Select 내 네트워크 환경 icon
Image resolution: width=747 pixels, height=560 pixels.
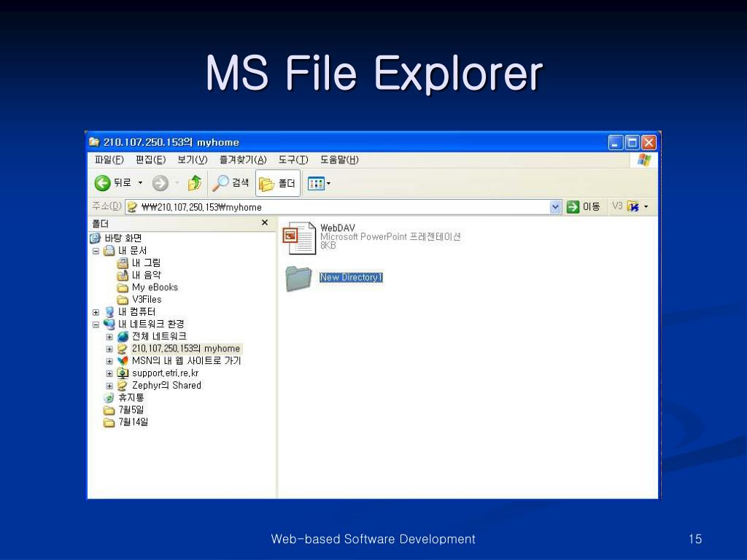point(109,324)
